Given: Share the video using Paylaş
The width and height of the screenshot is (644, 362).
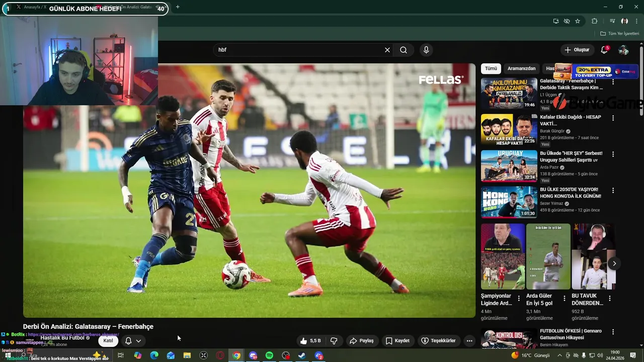Looking at the screenshot, I should [362, 341].
